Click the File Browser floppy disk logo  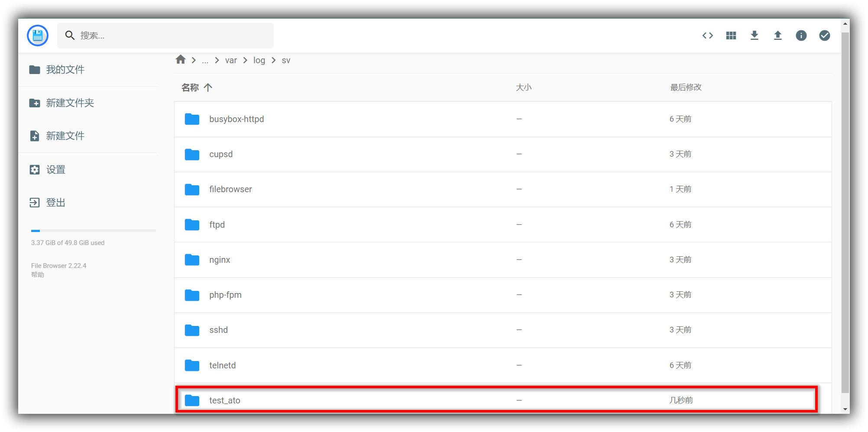(38, 35)
